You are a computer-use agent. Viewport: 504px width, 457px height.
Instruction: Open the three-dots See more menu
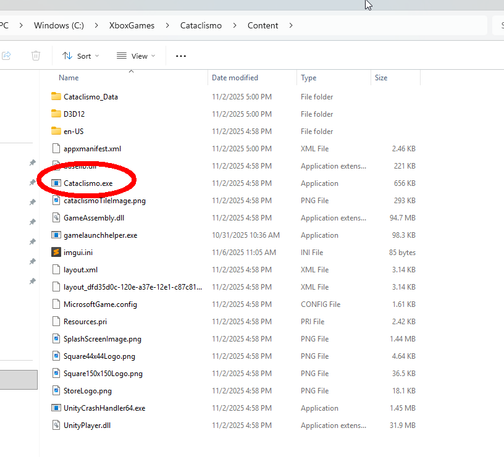pos(181,56)
